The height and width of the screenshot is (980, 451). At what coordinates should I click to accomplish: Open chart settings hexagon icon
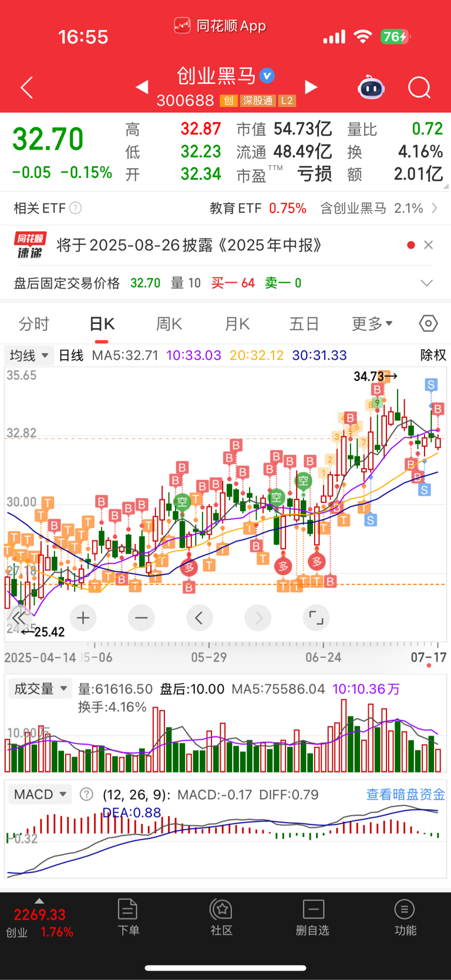(x=428, y=323)
